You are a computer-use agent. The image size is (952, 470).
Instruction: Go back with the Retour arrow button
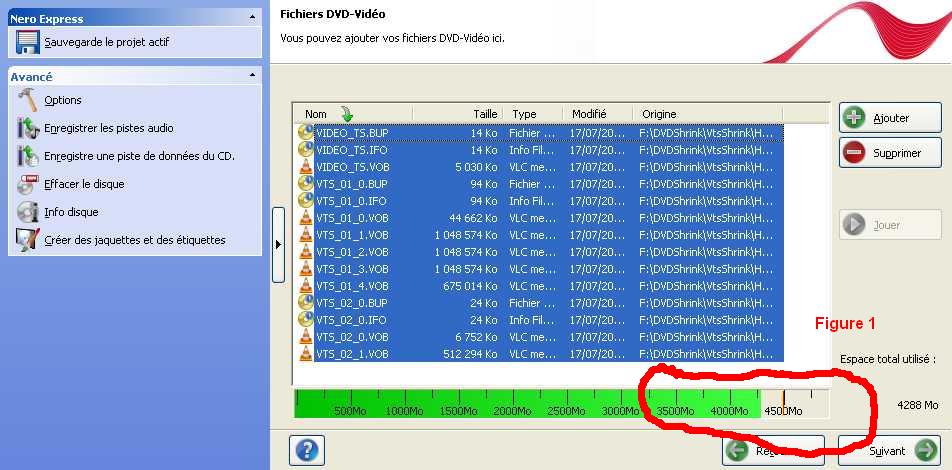point(773,451)
